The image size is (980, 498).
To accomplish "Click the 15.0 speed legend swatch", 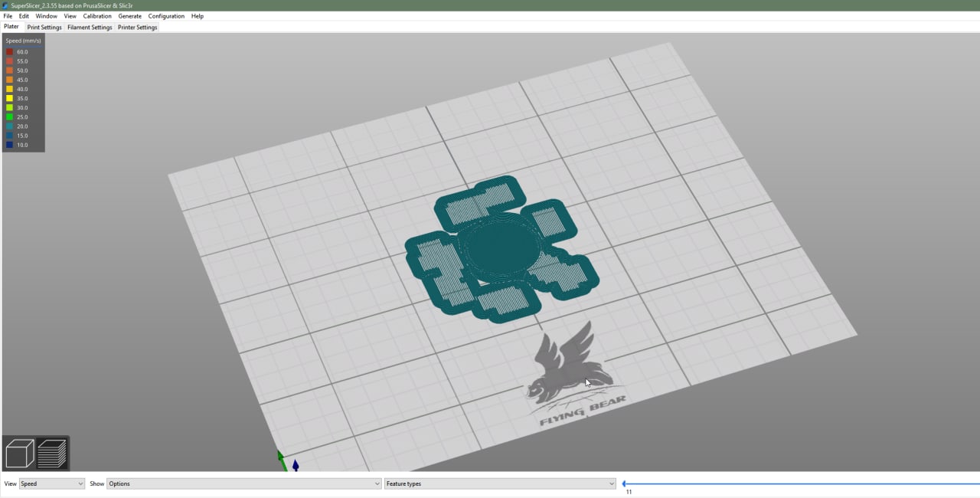I will coord(10,136).
